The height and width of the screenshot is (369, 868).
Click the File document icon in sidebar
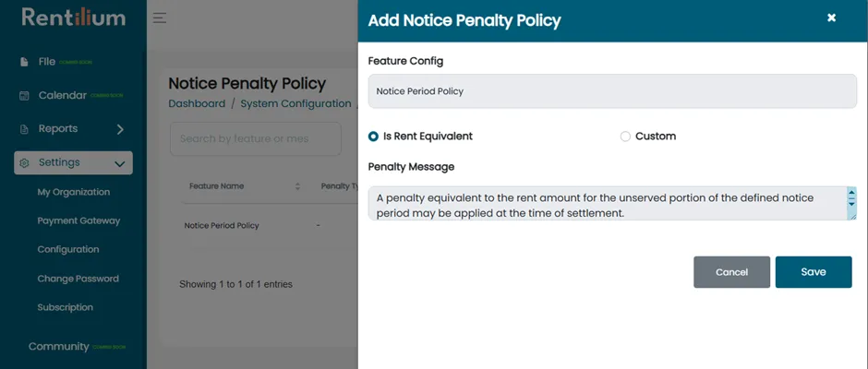click(24, 62)
